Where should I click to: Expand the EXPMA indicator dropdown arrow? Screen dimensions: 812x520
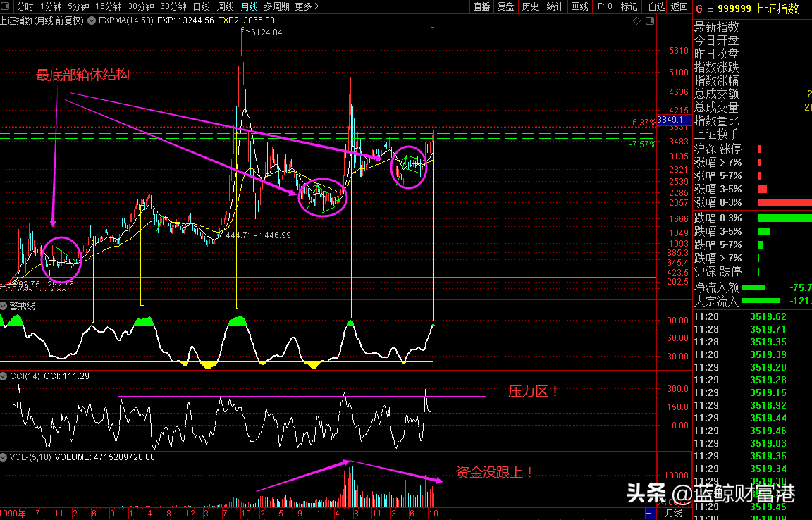(92, 20)
